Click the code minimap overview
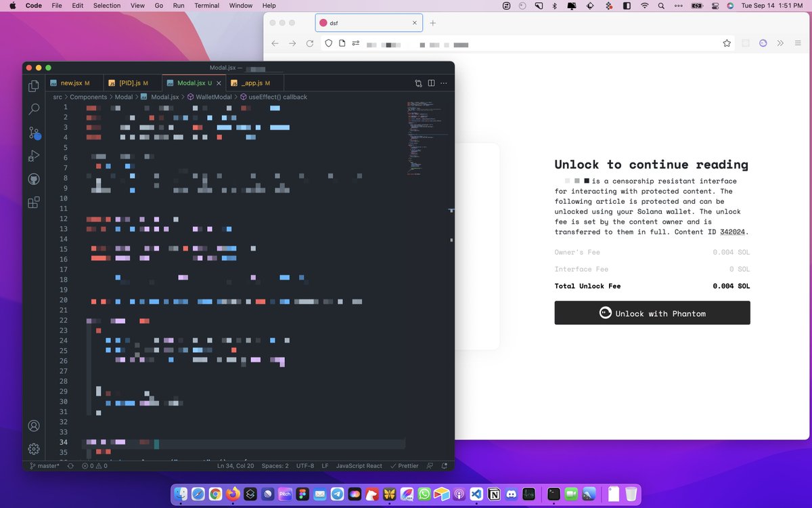The image size is (812, 508). point(426,139)
